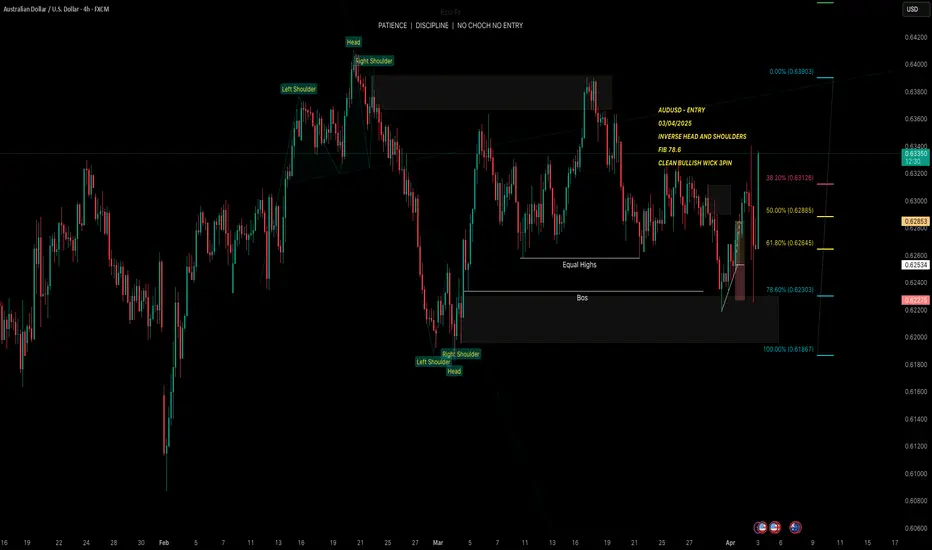Click the Australian Dollar / U.S. Dollar chart title
932x550 pixels.
[56, 9]
